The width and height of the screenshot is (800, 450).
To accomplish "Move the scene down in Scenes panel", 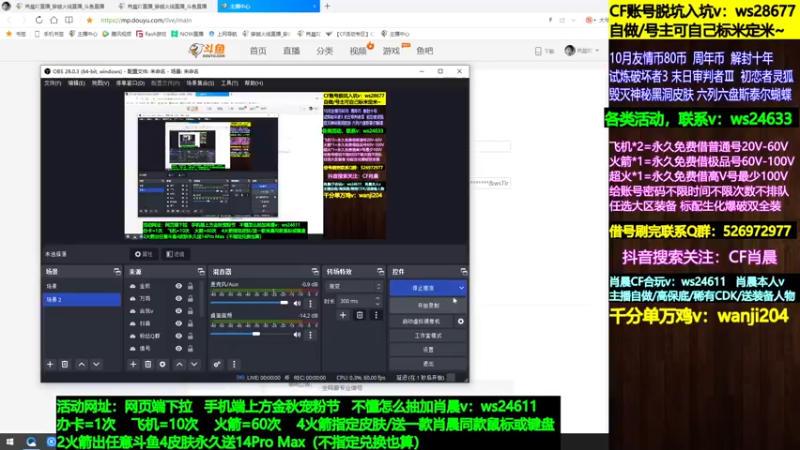I will (x=96, y=364).
